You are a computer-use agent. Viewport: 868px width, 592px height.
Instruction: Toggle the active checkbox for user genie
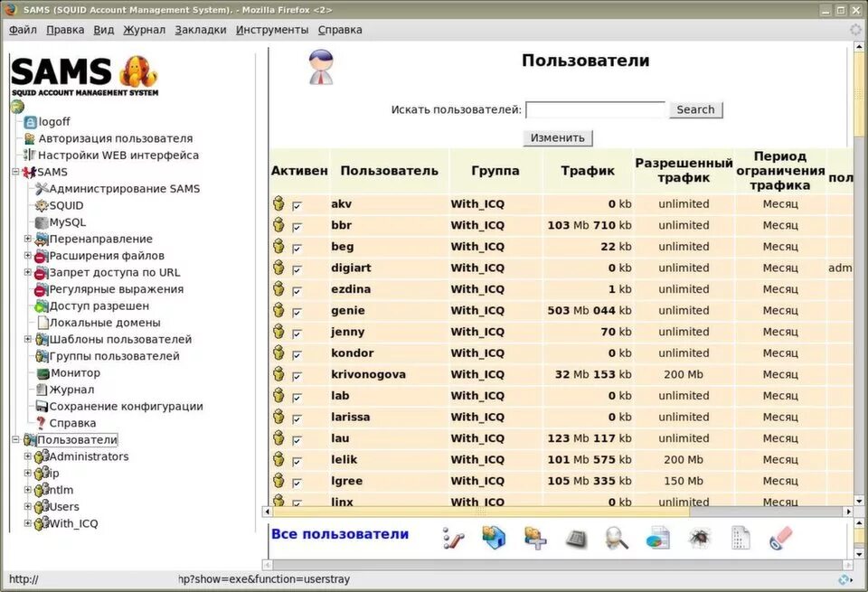coord(297,312)
